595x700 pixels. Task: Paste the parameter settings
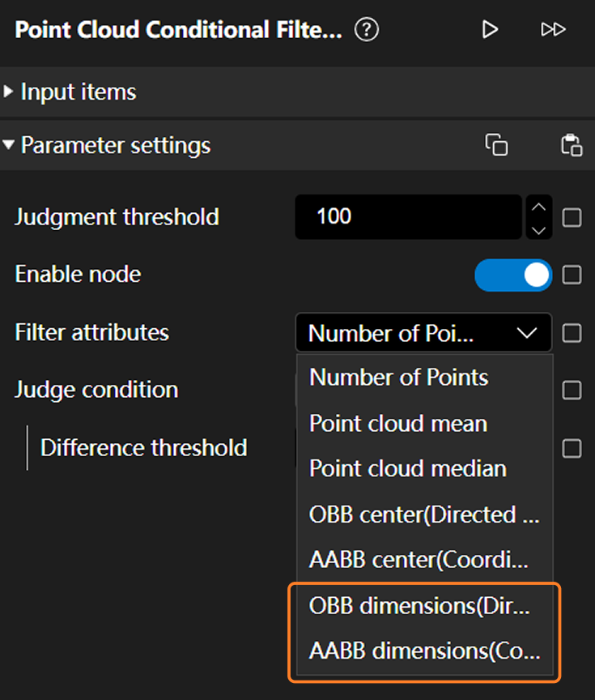(572, 145)
